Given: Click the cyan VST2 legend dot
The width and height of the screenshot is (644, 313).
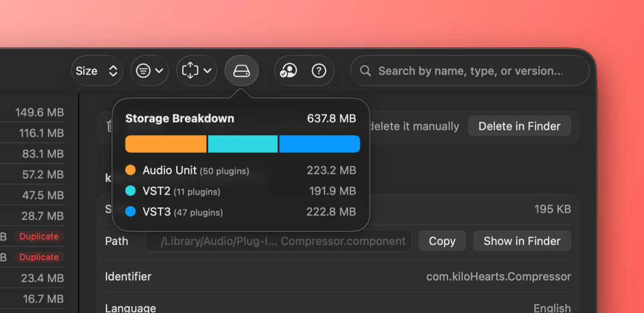Looking at the screenshot, I should (x=130, y=191).
